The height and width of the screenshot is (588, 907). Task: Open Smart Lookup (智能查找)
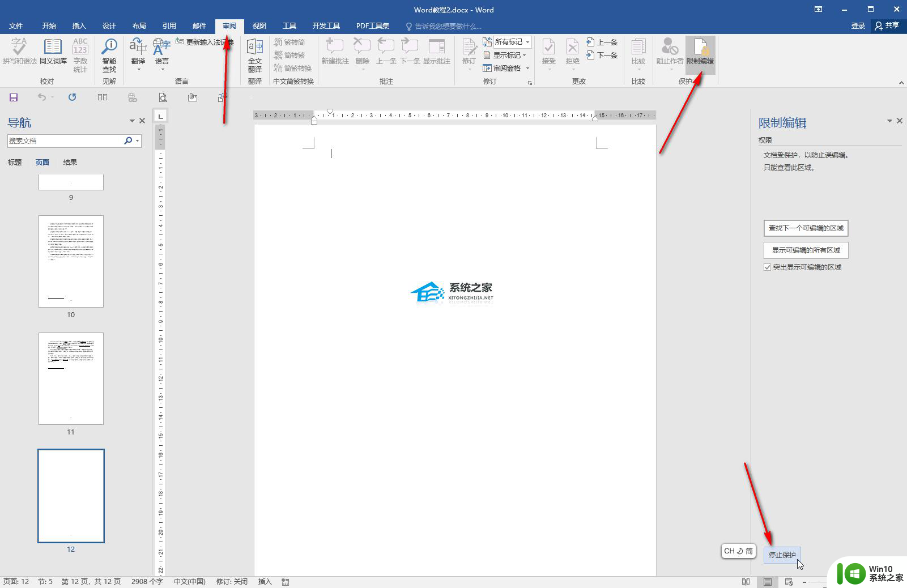tap(109, 55)
